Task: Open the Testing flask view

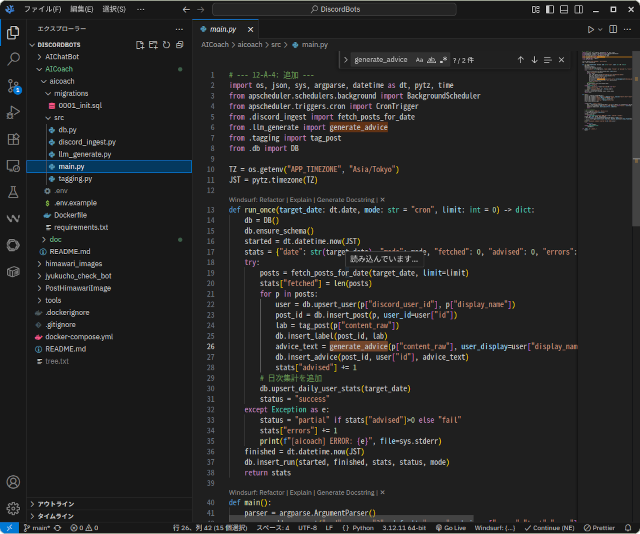Action: point(13,191)
